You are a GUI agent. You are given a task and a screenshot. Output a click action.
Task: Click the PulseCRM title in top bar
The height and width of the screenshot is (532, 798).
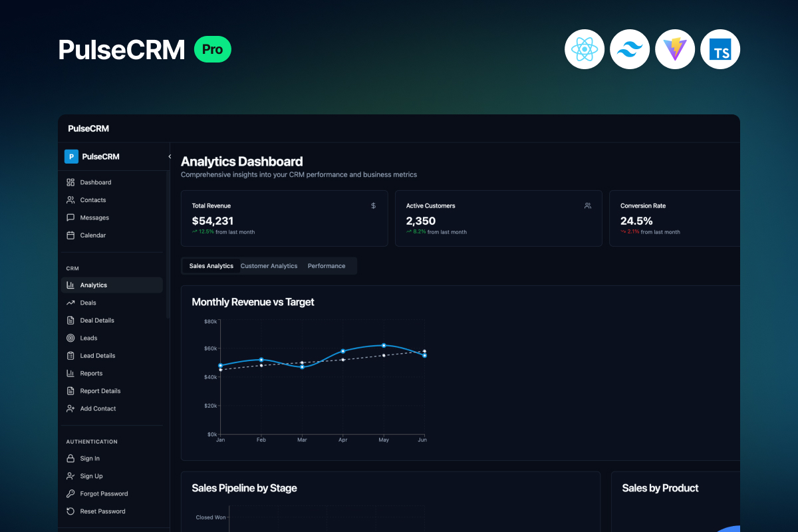(x=88, y=128)
